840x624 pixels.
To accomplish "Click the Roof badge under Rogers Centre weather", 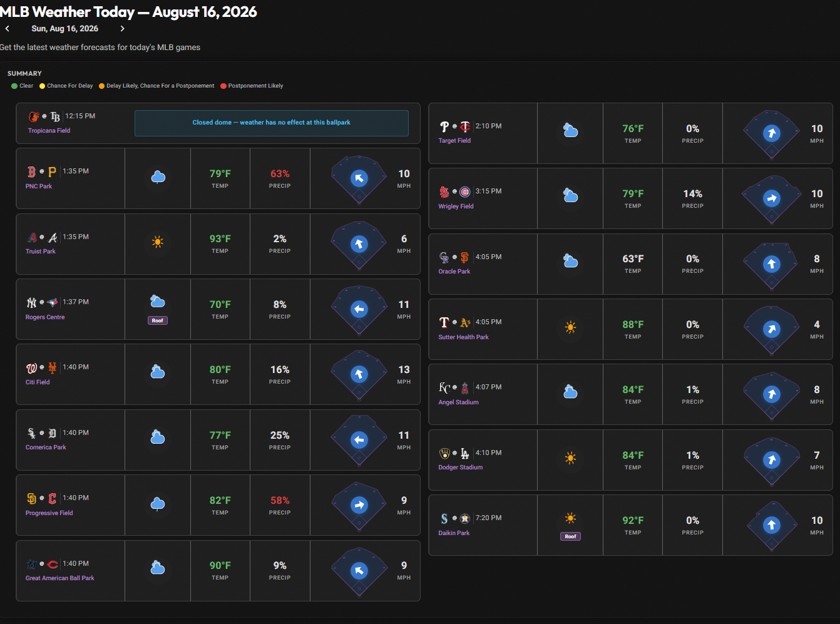I will click(x=158, y=320).
